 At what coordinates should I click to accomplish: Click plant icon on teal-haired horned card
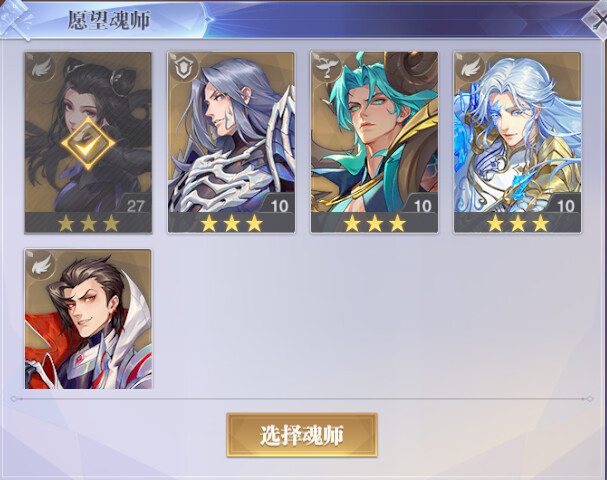(x=327, y=68)
